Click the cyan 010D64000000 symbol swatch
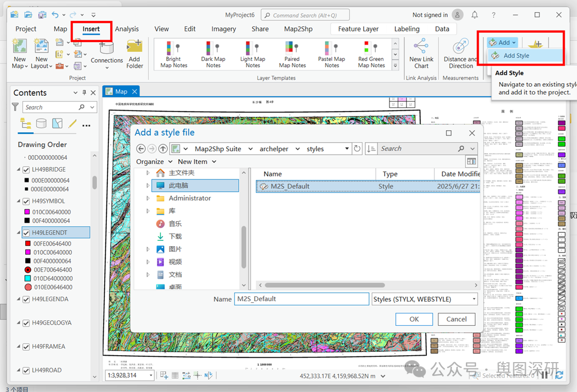 point(28,278)
